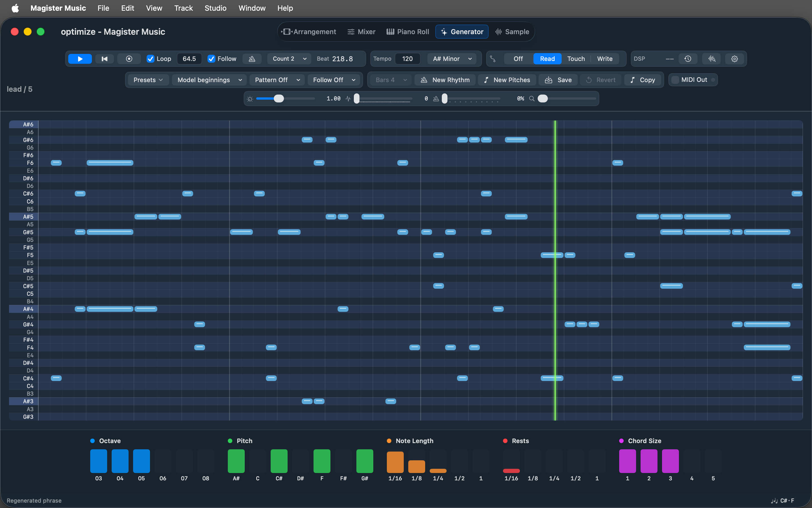Set automation mode to Write
This screenshot has height=508, width=812.
(605, 59)
